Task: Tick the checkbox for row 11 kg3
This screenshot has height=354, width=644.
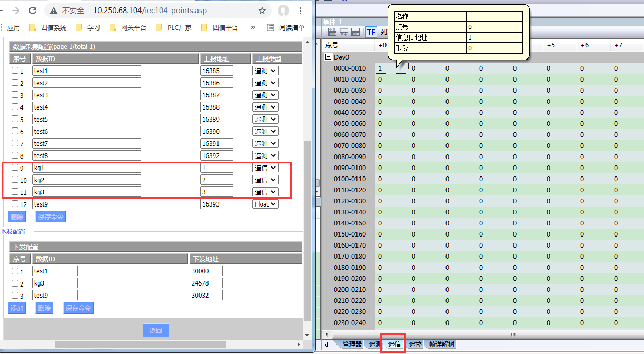Action: tap(15, 192)
